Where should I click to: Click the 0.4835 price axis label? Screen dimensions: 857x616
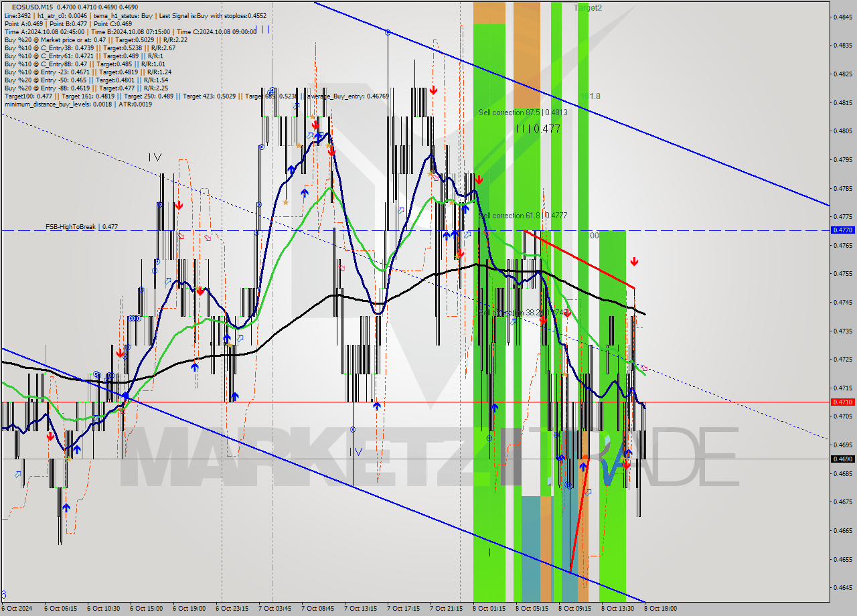pos(842,46)
